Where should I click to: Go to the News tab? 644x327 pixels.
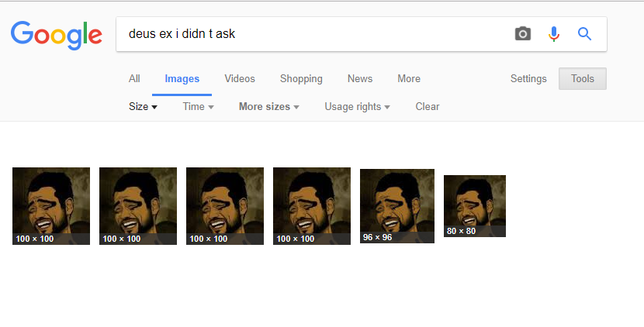pos(360,79)
